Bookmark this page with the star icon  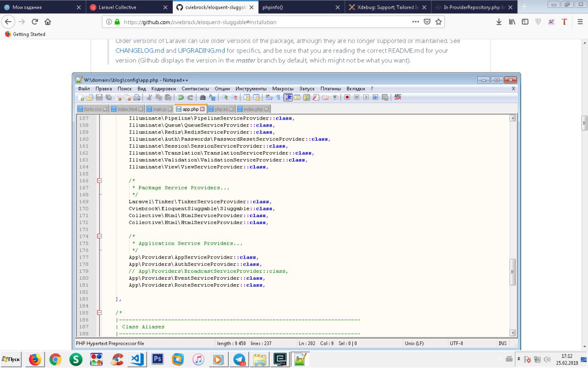438,22
